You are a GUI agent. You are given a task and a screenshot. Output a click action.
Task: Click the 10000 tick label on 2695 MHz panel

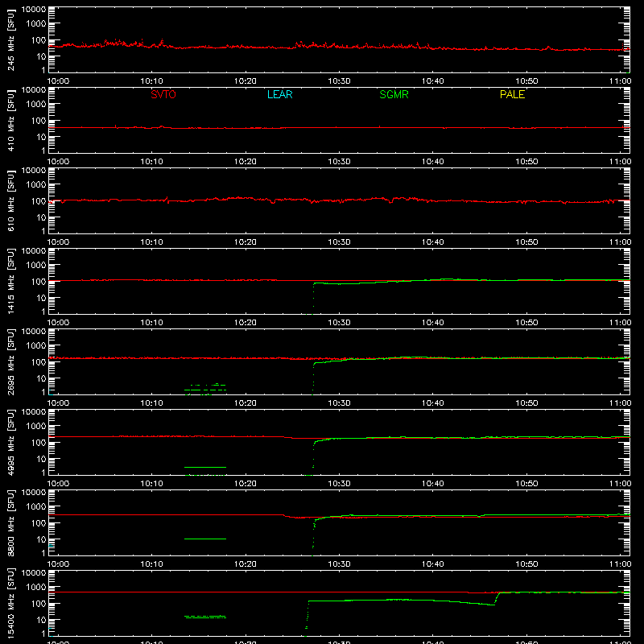click(34, 332)
